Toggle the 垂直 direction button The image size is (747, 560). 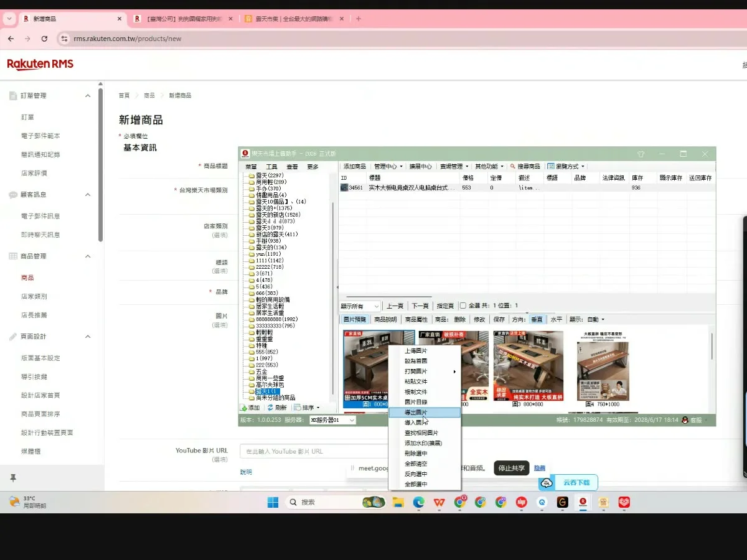[537, 319]
